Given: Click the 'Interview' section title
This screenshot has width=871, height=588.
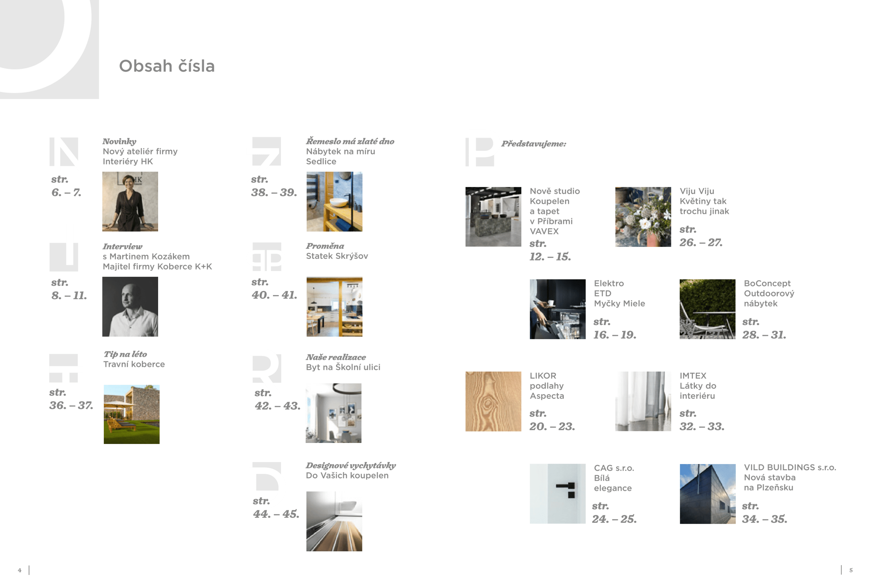Looking at the screenshot, I should click(123, 247).
